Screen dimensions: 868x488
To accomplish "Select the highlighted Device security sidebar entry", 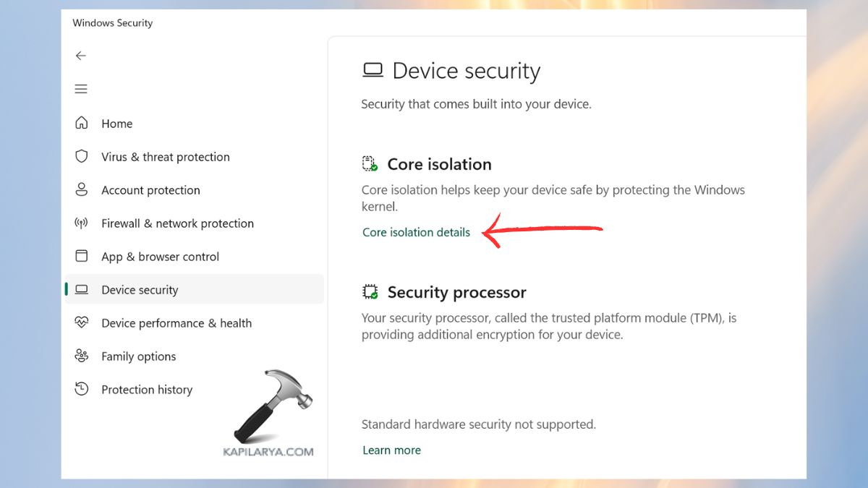I will (x=139, y=289).
